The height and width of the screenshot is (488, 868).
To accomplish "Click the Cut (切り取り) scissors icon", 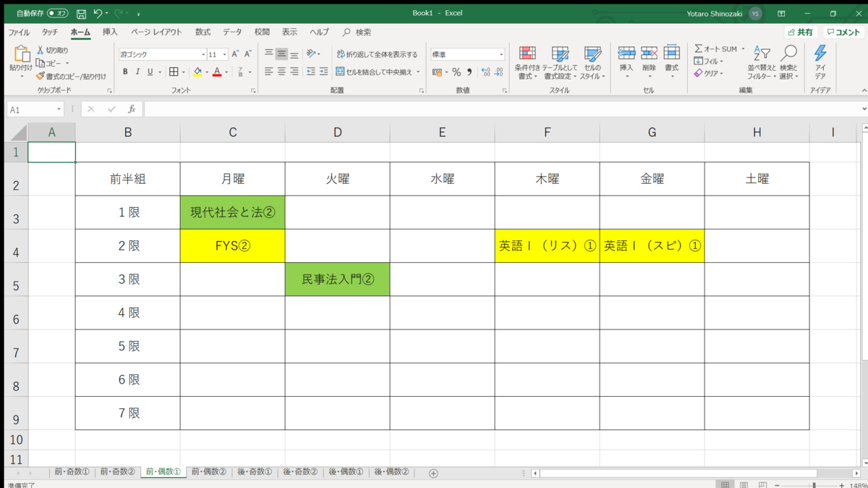I will [41, 50].
